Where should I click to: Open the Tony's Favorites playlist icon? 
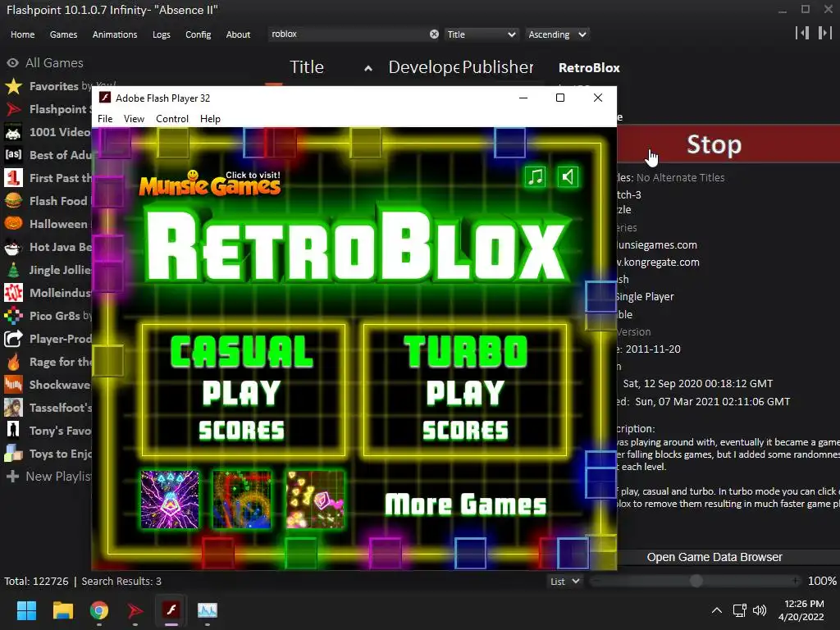pos(13,431)
